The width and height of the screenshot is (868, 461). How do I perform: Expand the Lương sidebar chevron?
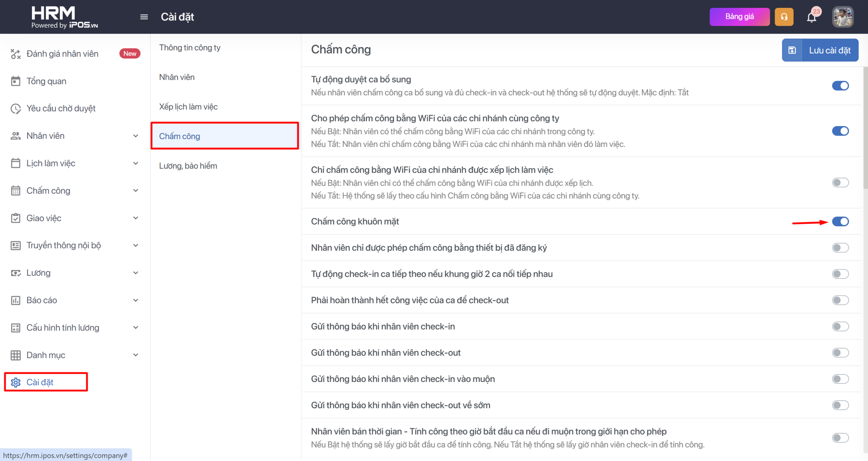pos(136,273)
